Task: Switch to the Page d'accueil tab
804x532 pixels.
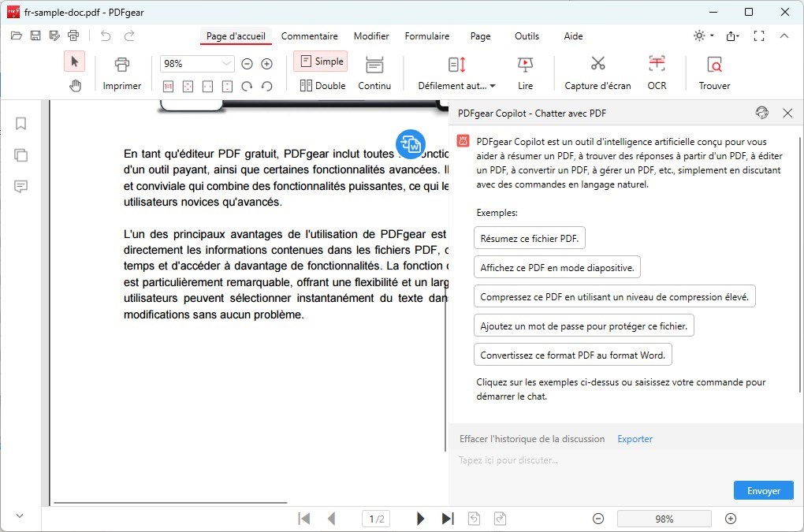Action: 236,36
